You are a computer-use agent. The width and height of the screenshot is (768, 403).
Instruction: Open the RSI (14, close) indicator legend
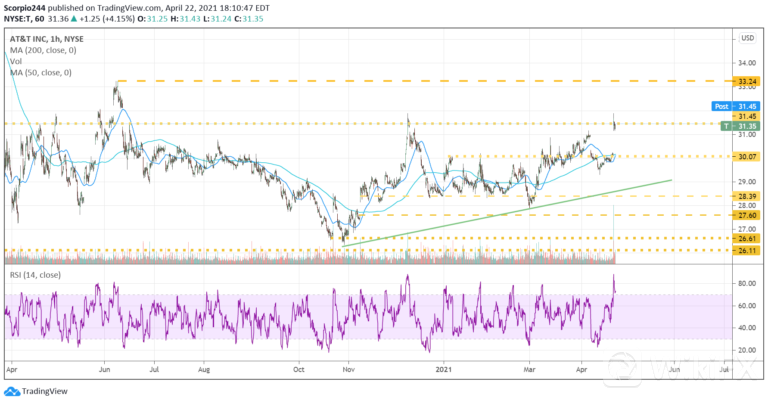[x=35, y=272]
